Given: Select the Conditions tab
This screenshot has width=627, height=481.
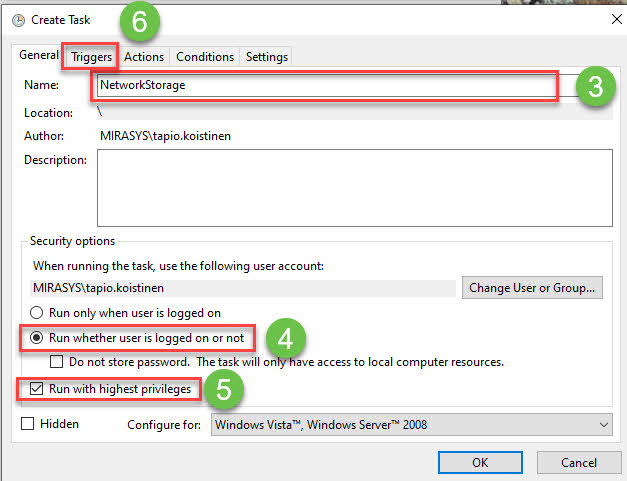Looking at the screenshot, I should pyautogui.click(x=205, y=57).
